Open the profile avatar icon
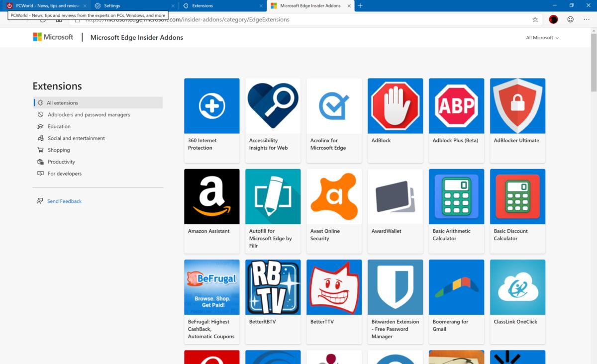597x364 pixels. tap(553, 19)
